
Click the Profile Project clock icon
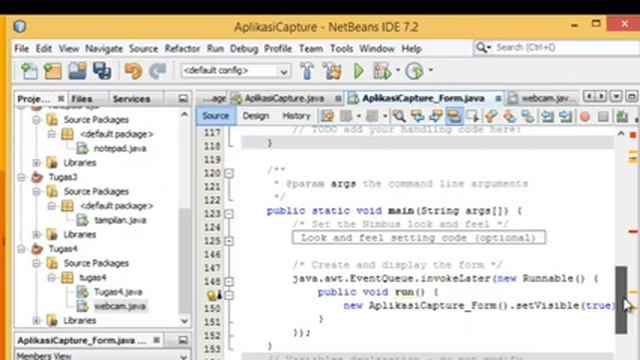[x=414, y=71]
